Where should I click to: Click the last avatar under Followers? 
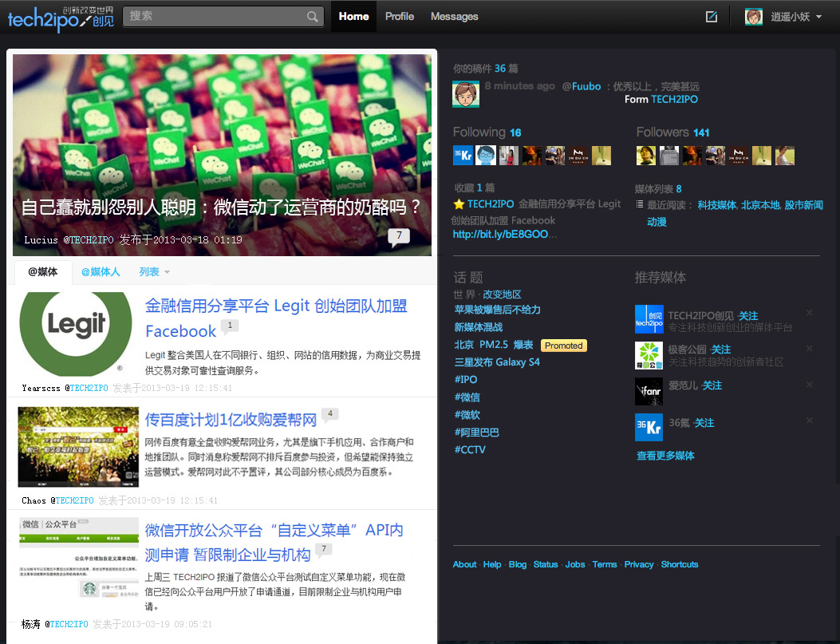coord(785,156)
